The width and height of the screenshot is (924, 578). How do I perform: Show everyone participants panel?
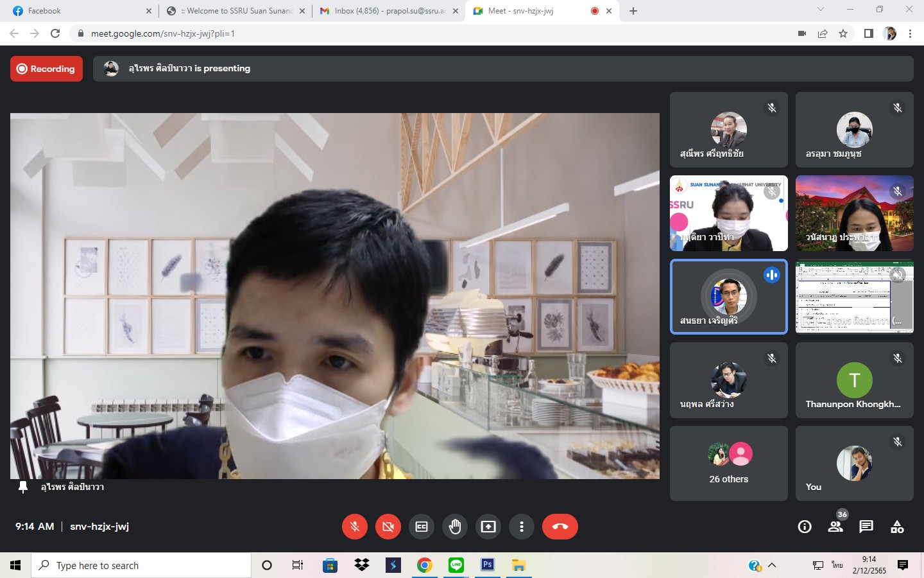835,527
